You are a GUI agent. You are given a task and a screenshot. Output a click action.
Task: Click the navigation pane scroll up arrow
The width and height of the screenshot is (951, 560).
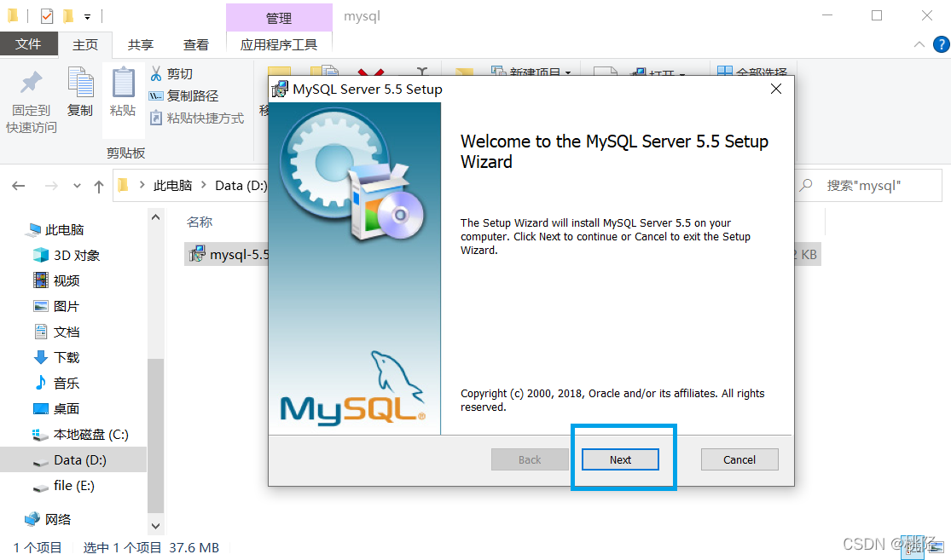[x=156, y=217]
